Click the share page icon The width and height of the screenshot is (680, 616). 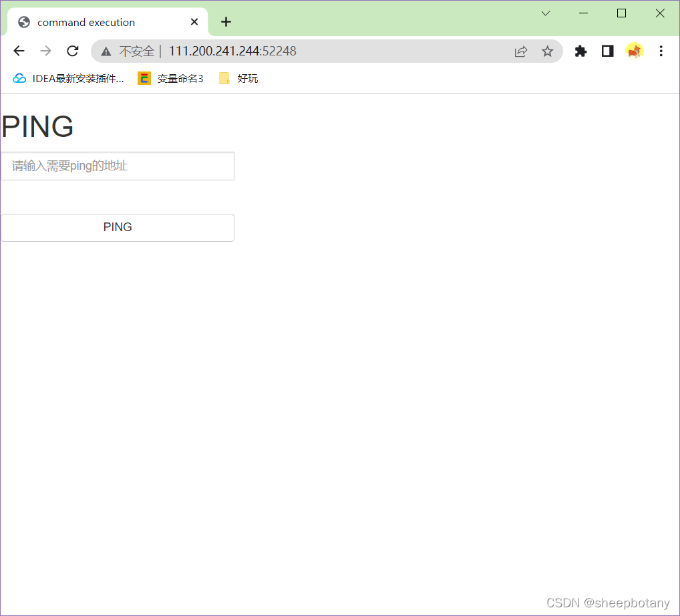pyautogui.click(x=521, y=51)
